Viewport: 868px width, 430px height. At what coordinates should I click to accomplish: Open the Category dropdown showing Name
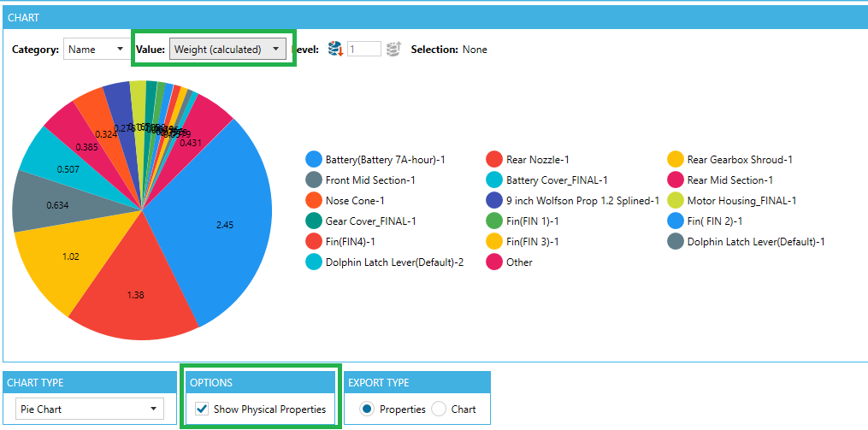(96, 50)
